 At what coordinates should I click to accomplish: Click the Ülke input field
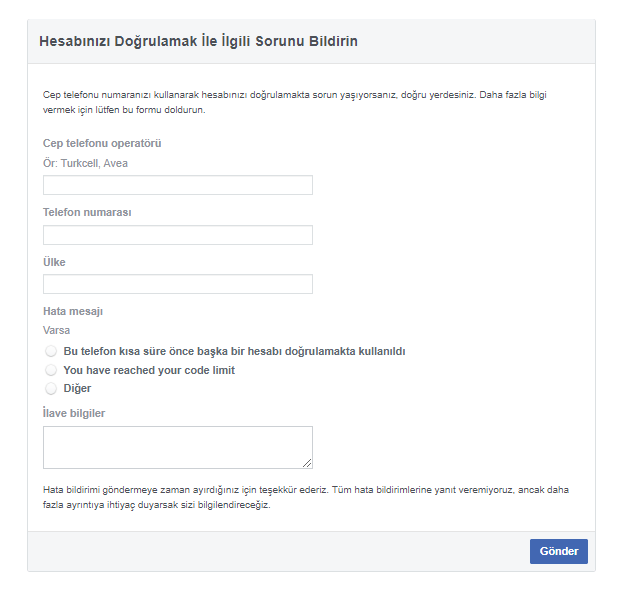click(177, 284)
